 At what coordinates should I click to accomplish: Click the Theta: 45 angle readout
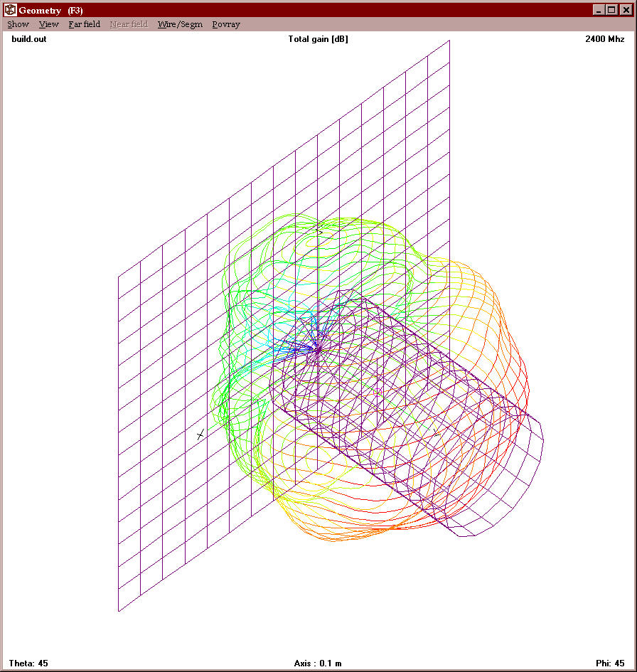point(28,663)
